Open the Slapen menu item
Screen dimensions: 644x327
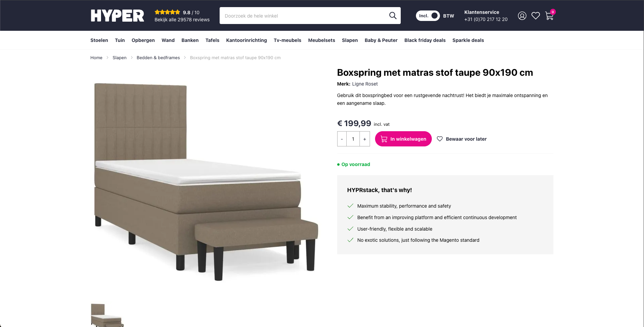(350, 40)
